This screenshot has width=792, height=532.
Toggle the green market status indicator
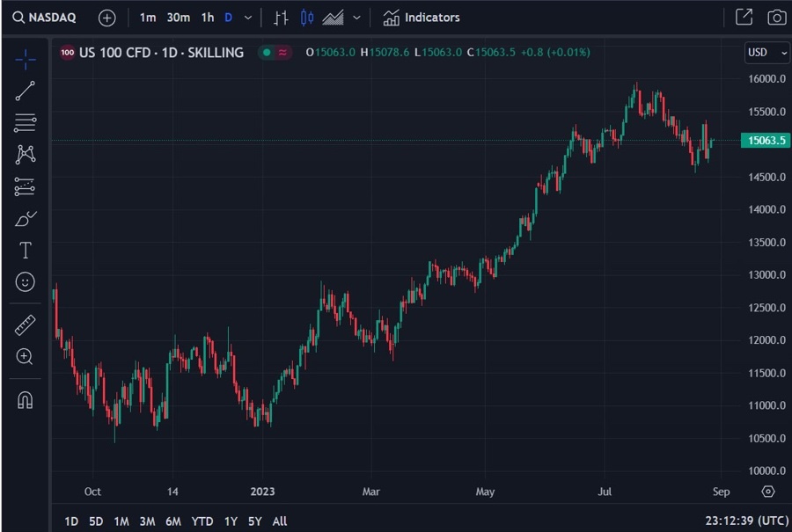pyautogui.click(x=265, y=53)
